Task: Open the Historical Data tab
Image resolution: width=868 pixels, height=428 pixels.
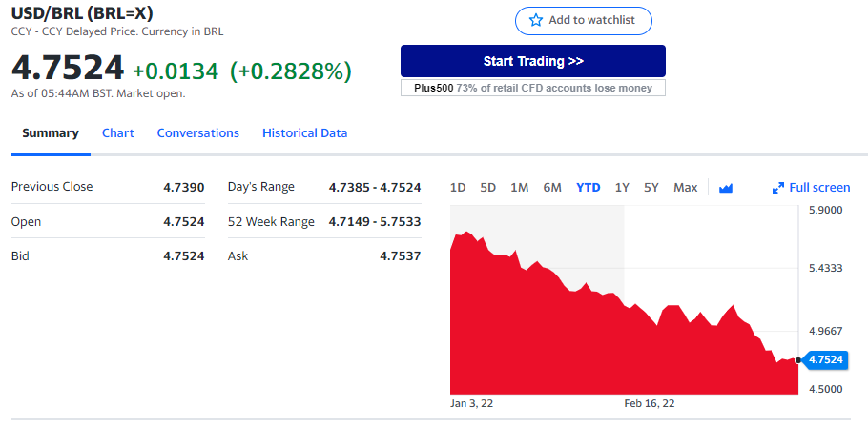Action: click(305, 133)
